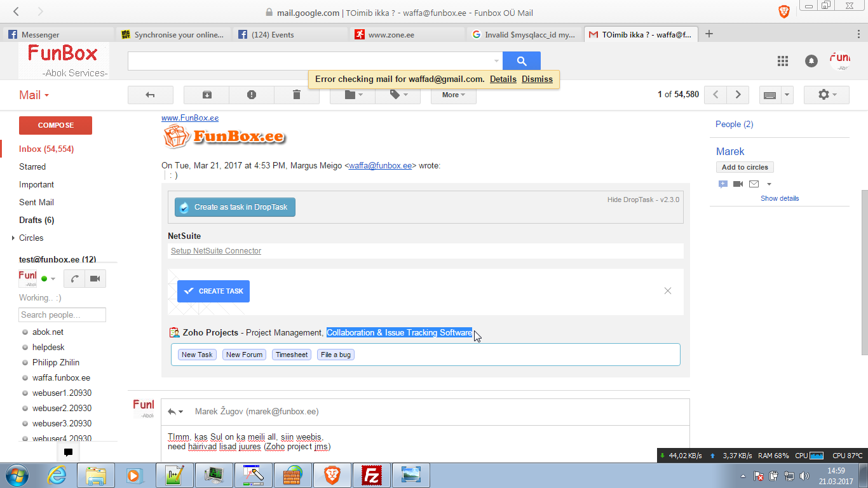Click the Search people field
The image size is (868, 488).
click(62, 315)
